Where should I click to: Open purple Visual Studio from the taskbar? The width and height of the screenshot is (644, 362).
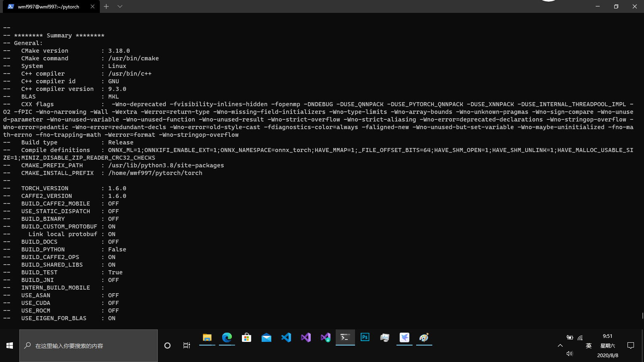306,337
